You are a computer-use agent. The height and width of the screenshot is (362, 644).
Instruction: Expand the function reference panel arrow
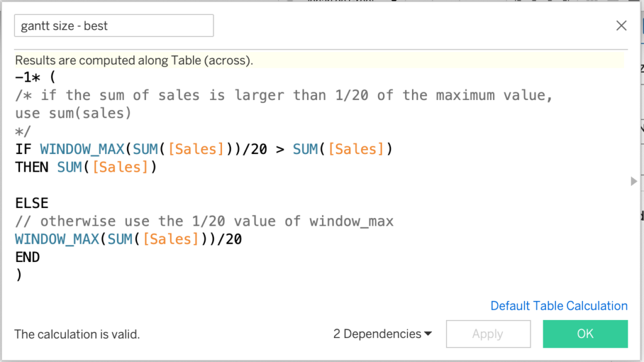click(x=633, y=182)
